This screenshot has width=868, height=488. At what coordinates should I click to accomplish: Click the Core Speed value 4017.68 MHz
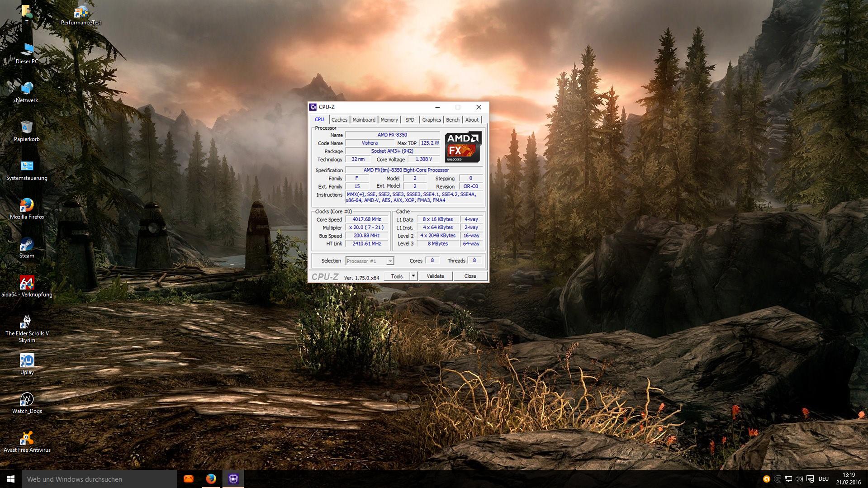pos(366,219)
